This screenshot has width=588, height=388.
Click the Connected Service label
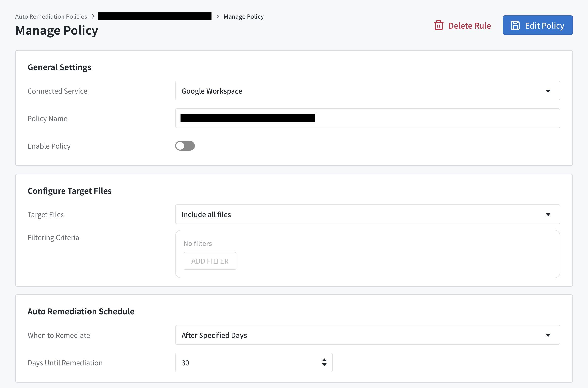[57, 91]
